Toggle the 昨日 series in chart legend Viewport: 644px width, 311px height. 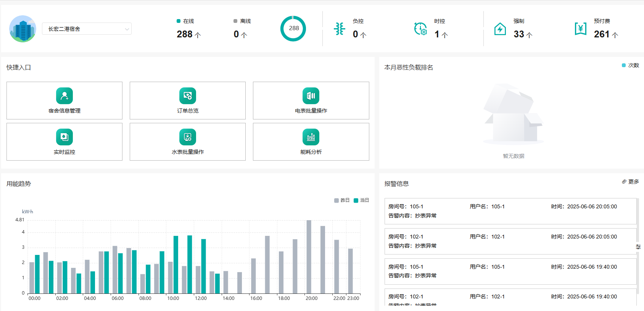[342, 200]
